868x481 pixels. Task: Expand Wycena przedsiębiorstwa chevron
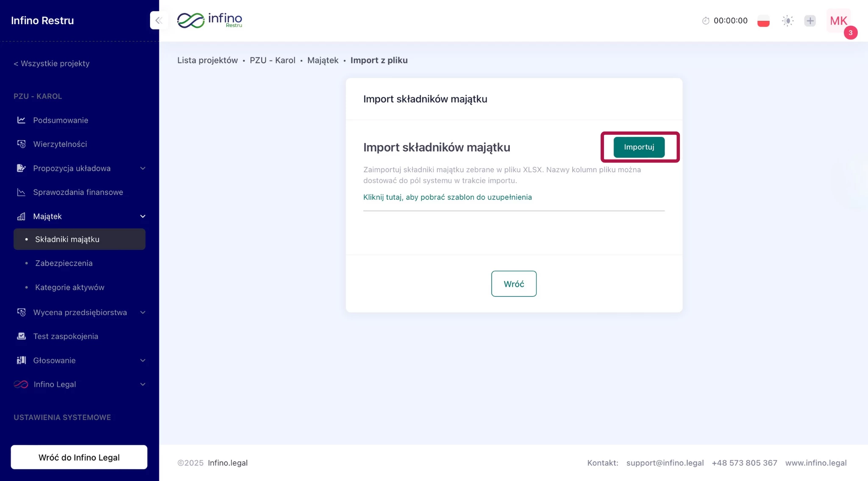(x=143, y=313)
